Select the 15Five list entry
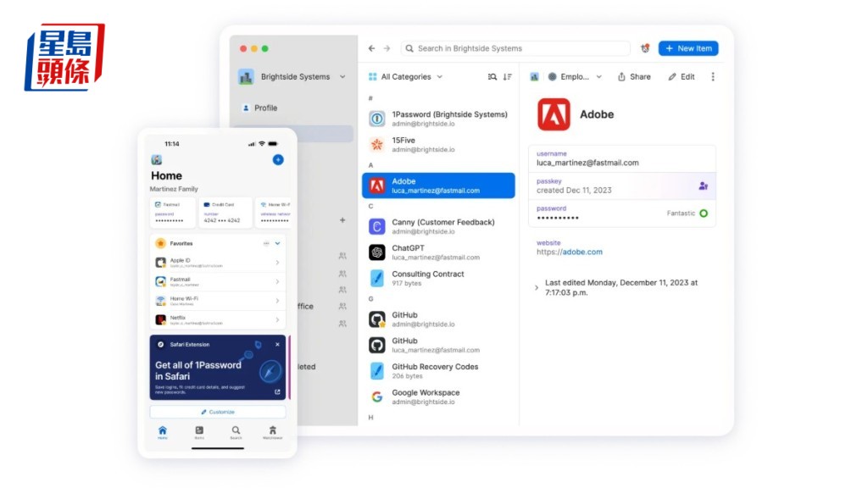 438,144
